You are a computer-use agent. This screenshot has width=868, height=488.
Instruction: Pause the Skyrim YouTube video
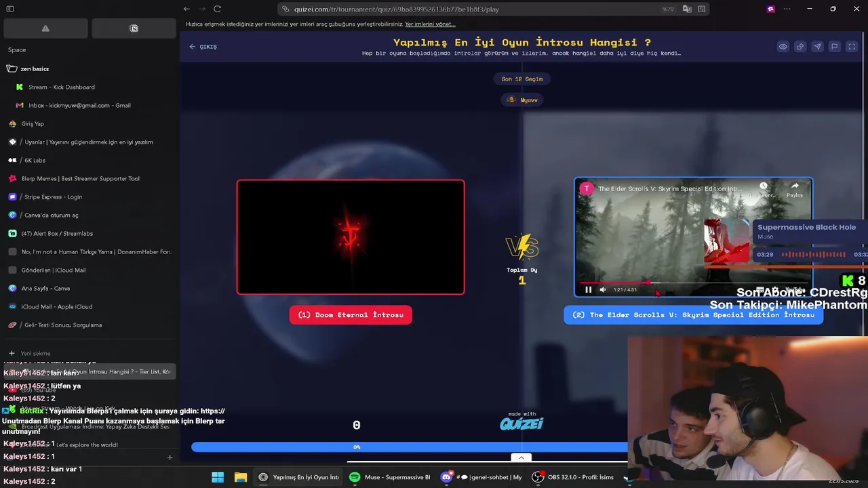(x=588, y=289)
